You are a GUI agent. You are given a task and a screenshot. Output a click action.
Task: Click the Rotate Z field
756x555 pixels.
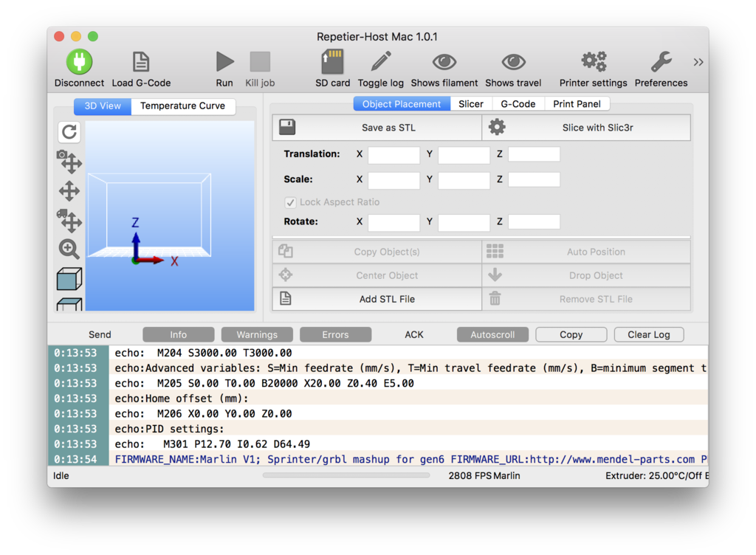pyautogui.click(x=535, y=222)
